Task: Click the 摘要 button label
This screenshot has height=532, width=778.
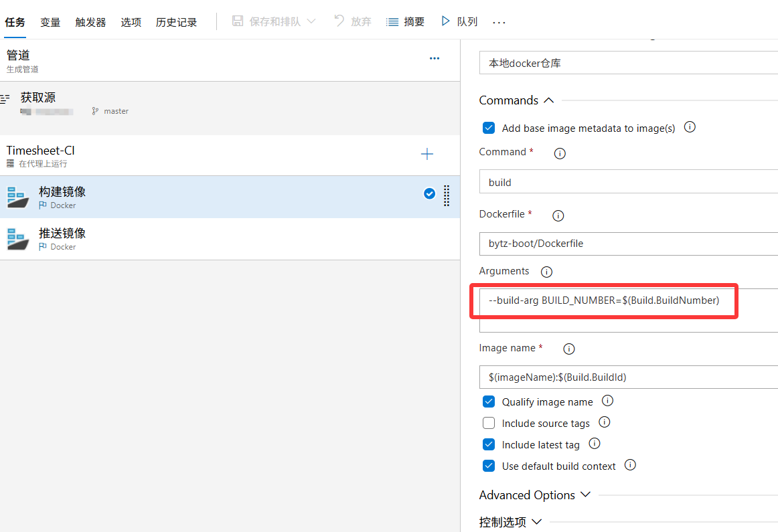Action: click(x=414, y=22)
